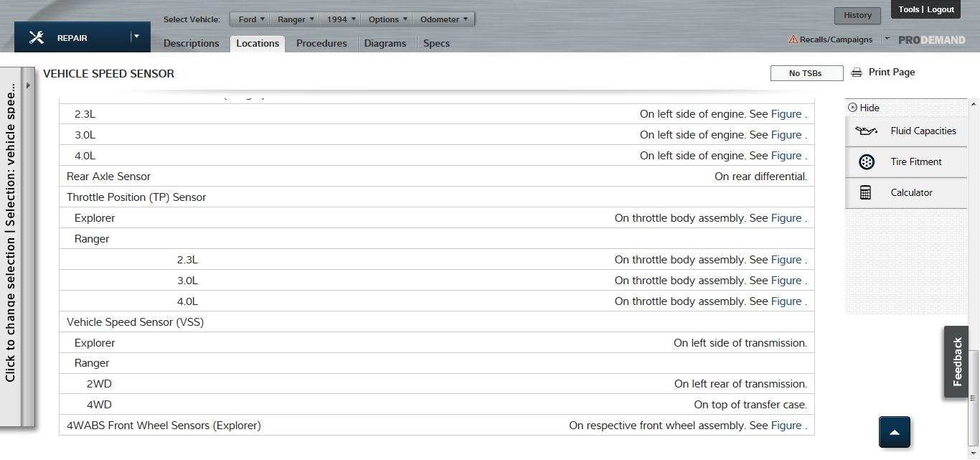The width and height of the screenshot is (980, 460).
Task: Expand the arrow next to Recalls/Campaigns
Action: pyautogui.click(x=887, y=39)
